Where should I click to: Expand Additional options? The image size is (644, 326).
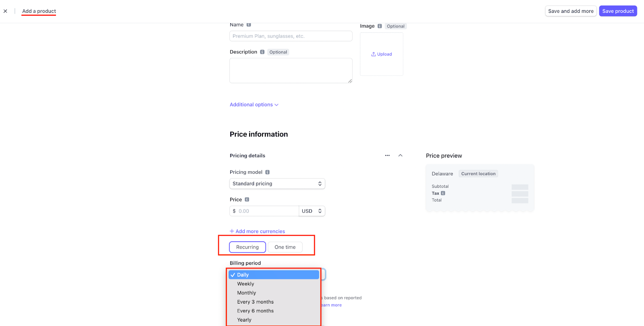pyautogui.click(x=254, y=105)
